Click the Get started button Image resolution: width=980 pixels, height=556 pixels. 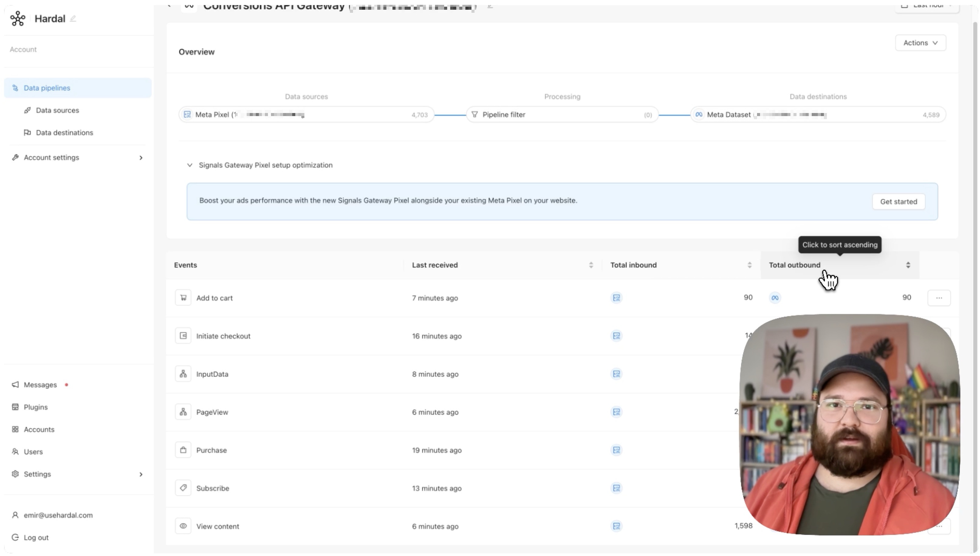tap(898, 202)
